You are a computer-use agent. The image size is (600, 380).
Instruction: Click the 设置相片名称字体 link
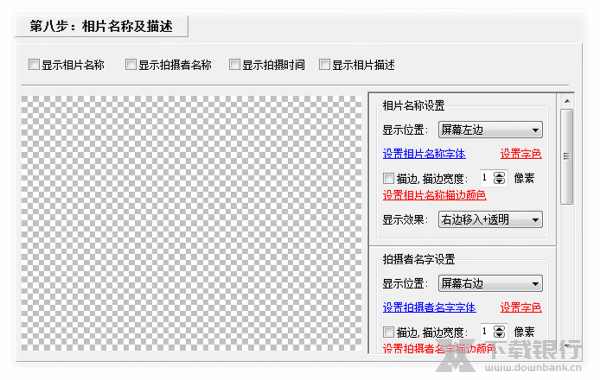point(424,154)
